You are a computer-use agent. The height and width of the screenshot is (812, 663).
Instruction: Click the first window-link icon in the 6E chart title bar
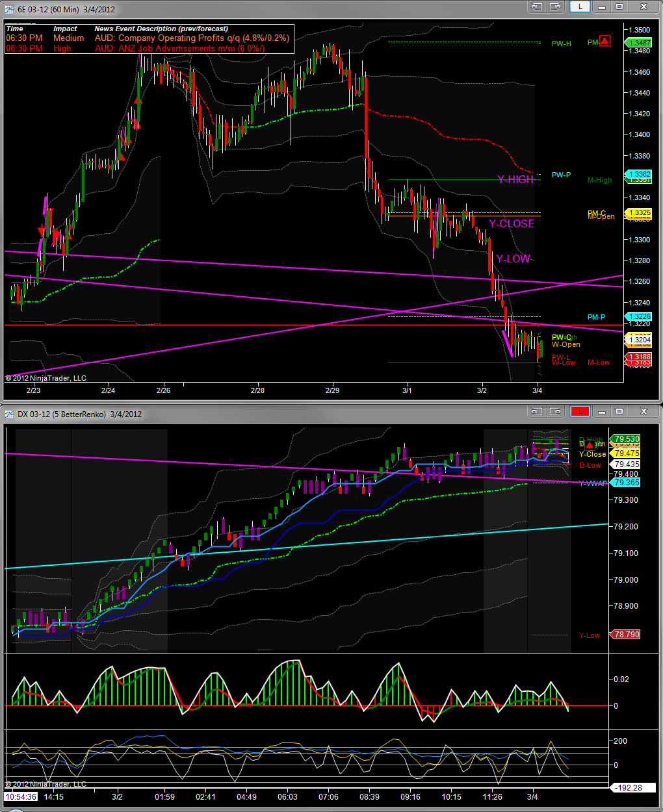pos(537,6)
